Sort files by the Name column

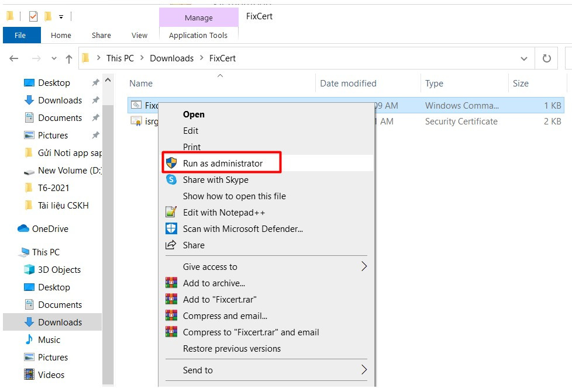141,84
